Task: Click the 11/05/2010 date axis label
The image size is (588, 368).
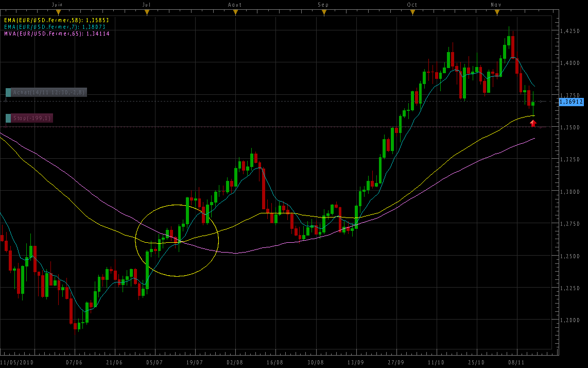Action: point(17,363)
